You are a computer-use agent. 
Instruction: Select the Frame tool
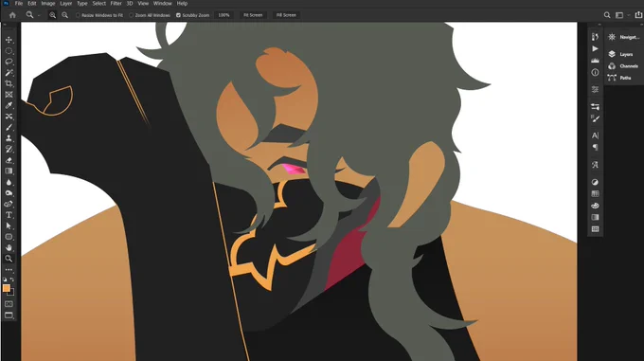point(9,95)
